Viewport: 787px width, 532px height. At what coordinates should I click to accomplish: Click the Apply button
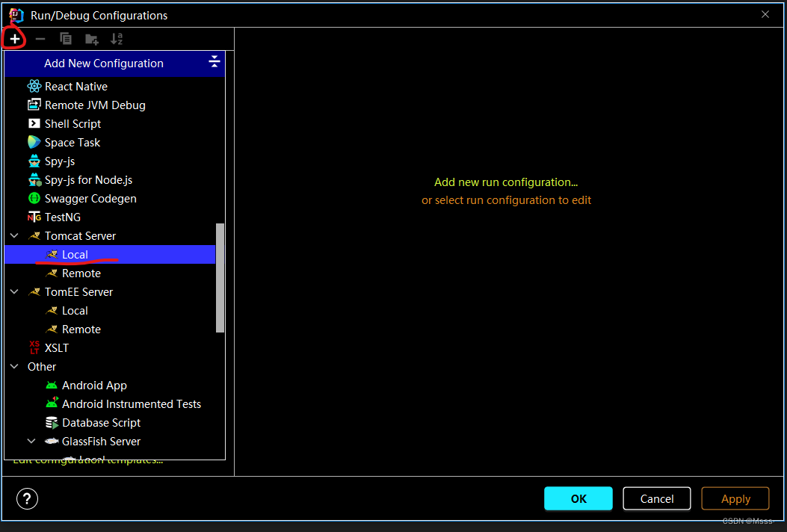click(x=735, y=498)
